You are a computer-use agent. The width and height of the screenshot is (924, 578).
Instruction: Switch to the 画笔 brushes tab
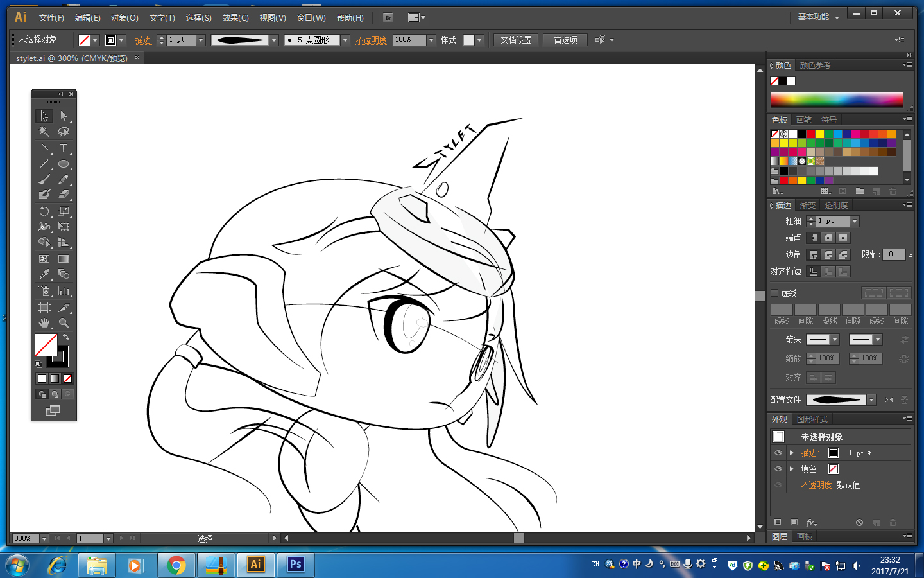[804, 120]
